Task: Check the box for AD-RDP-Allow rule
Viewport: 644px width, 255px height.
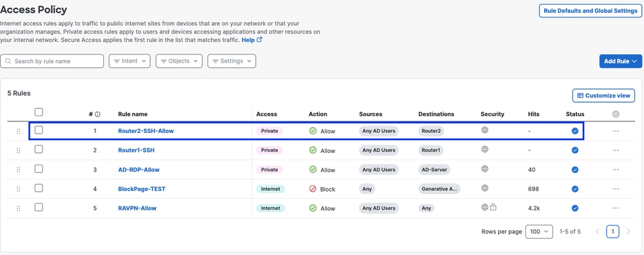Action: tap(39, 168)
